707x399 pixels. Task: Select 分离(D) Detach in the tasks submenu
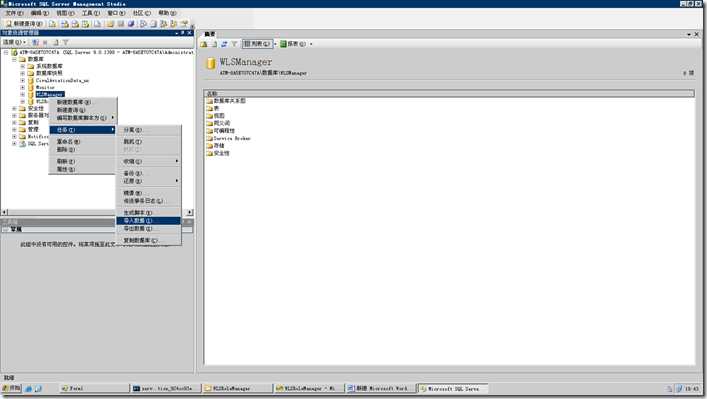pos(149,130)
